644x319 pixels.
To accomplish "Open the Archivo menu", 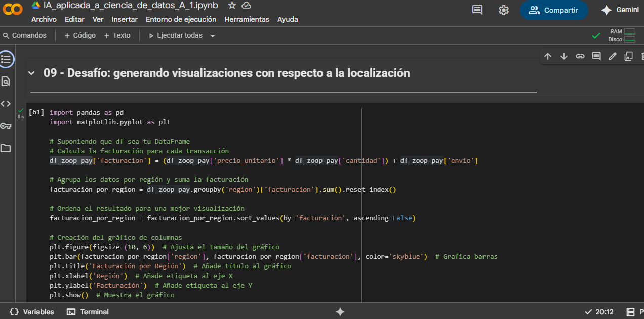I will (44, 19).
